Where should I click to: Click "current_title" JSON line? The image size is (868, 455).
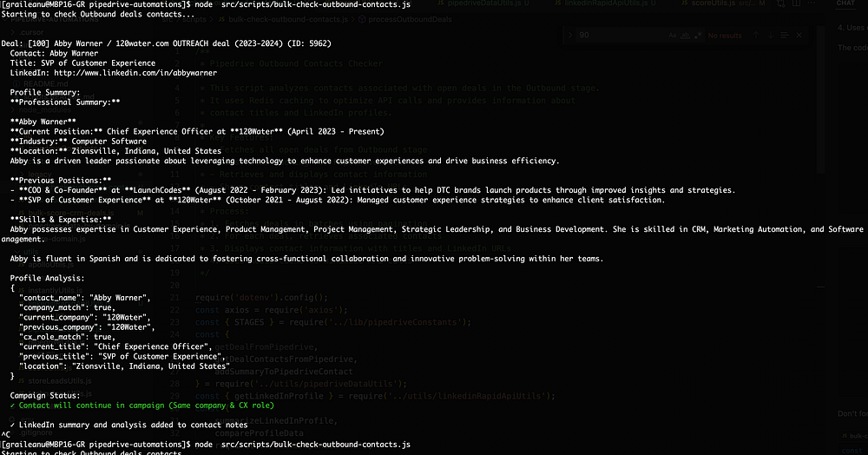(x=114, y=347)
